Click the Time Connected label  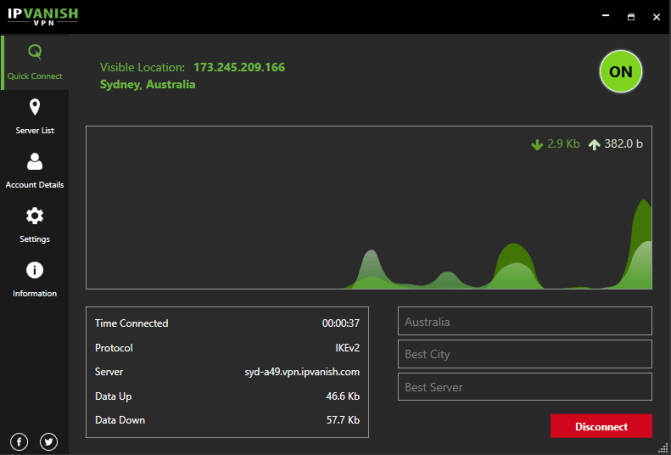(131, 323)
